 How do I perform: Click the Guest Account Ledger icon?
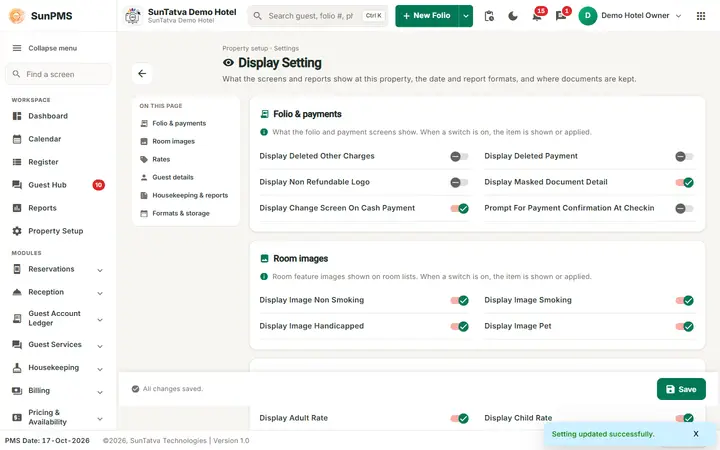pyautogui.click(x=17, y=318)
